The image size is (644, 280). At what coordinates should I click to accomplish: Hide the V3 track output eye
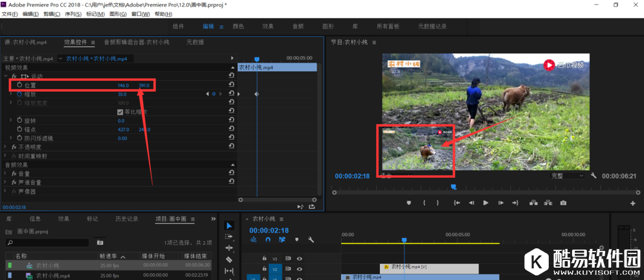(299, 259)
